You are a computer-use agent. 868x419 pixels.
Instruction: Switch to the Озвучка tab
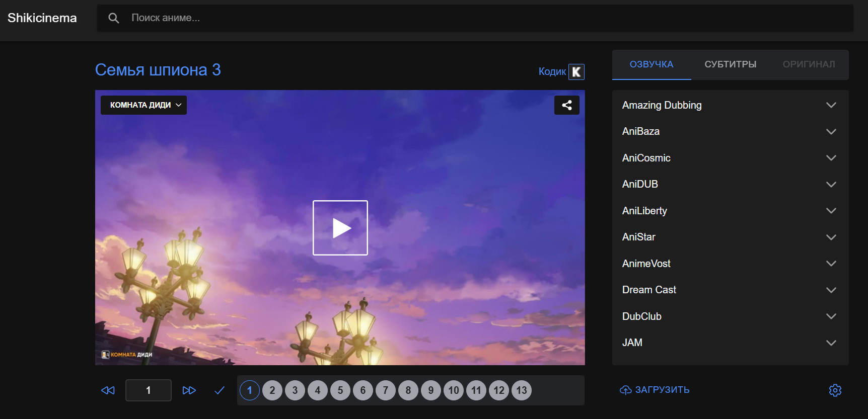click(x=651, y=64)
